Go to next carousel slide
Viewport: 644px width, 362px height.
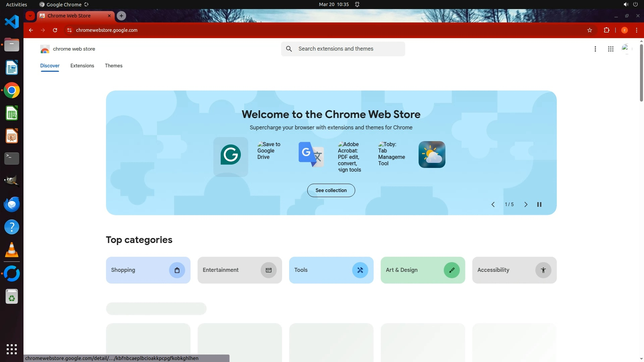pyautogui.click(x=526, y=204)
